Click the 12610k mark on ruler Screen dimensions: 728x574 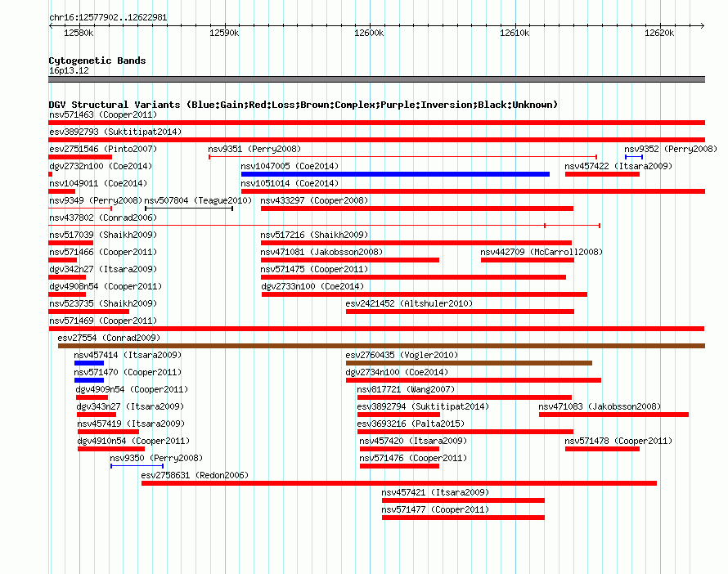[x=515, y=33]
